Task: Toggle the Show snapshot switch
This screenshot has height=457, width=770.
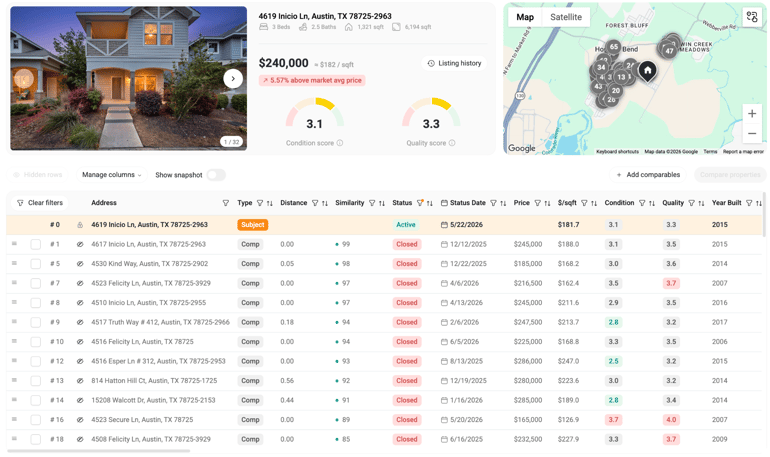Action: (x=216, y=175)
